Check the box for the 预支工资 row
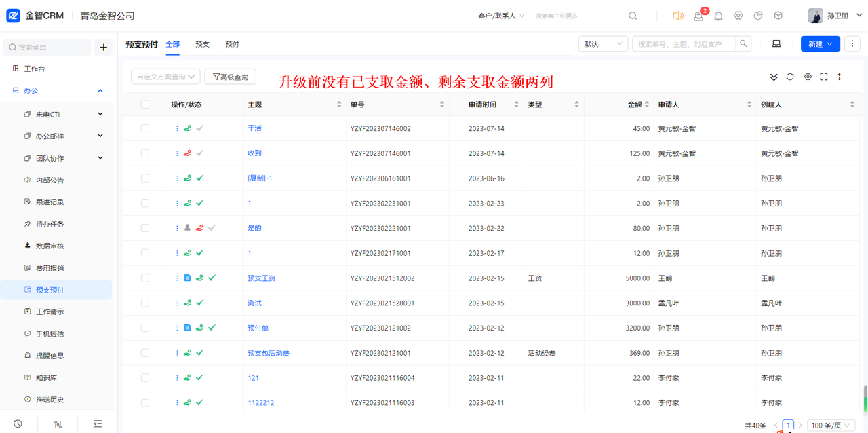This screenshot has height=433, width=868. [x=145, y=278]
